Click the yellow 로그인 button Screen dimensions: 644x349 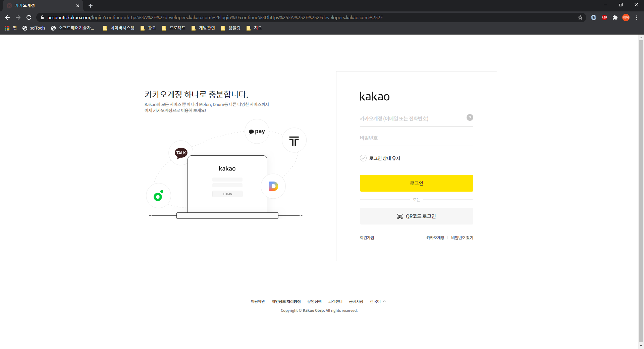pos(417,183)
